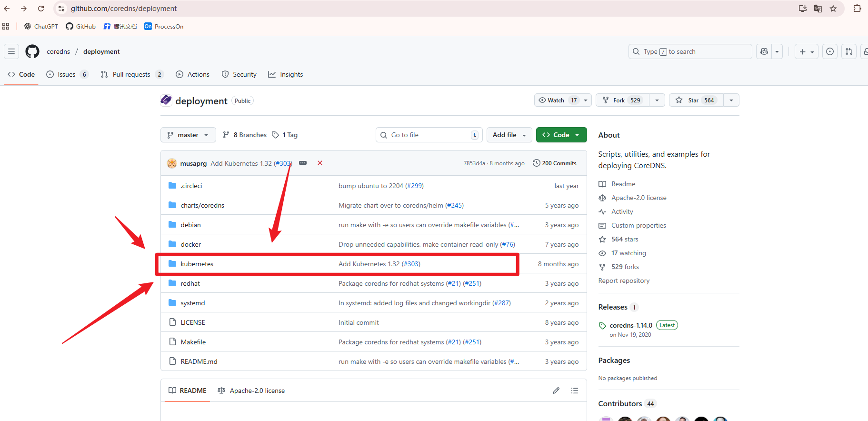Open the Pull requests tab

tap(132, 74)
